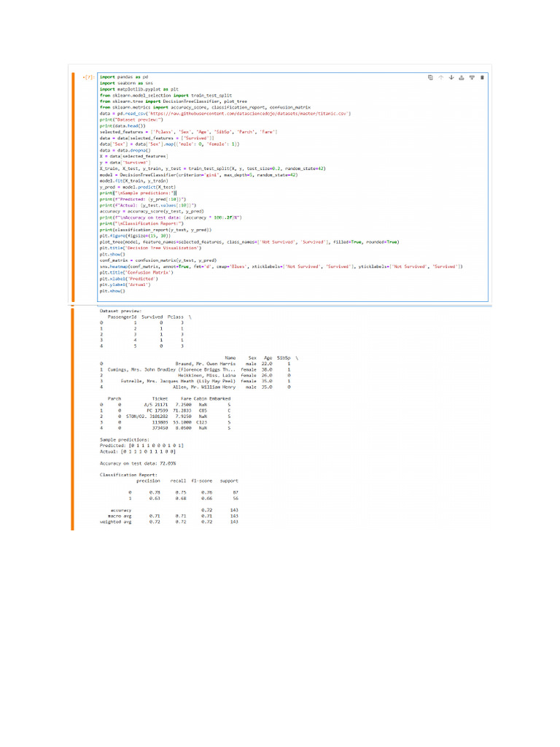Click the data.dropna() code line
560x747 pixels.
pyautogui.click(x=125, y=150)
